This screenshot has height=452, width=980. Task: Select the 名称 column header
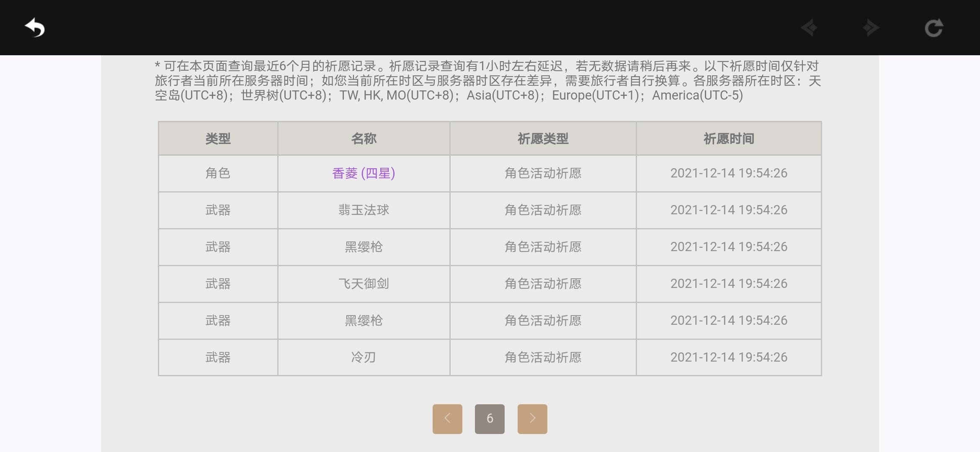[364, 139]
